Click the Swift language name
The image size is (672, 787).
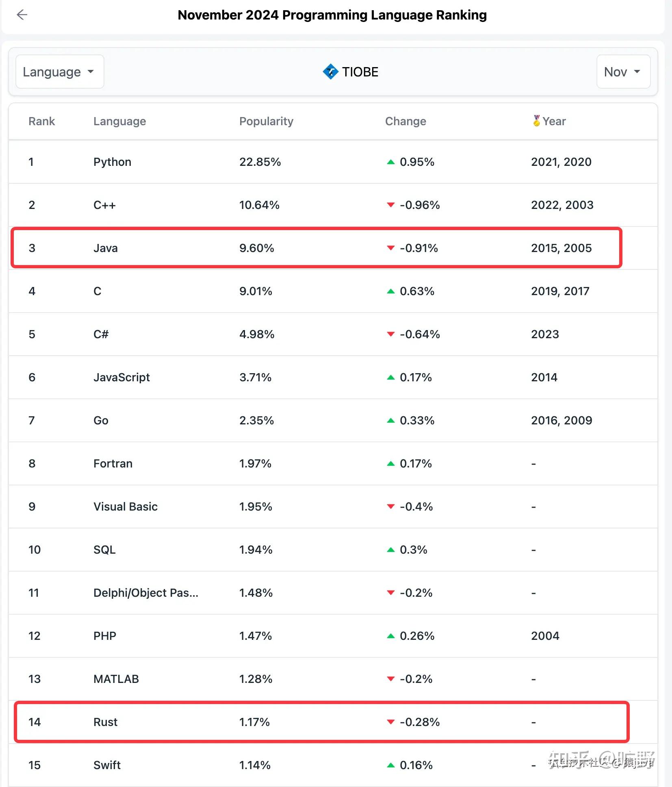click(107, 765)
